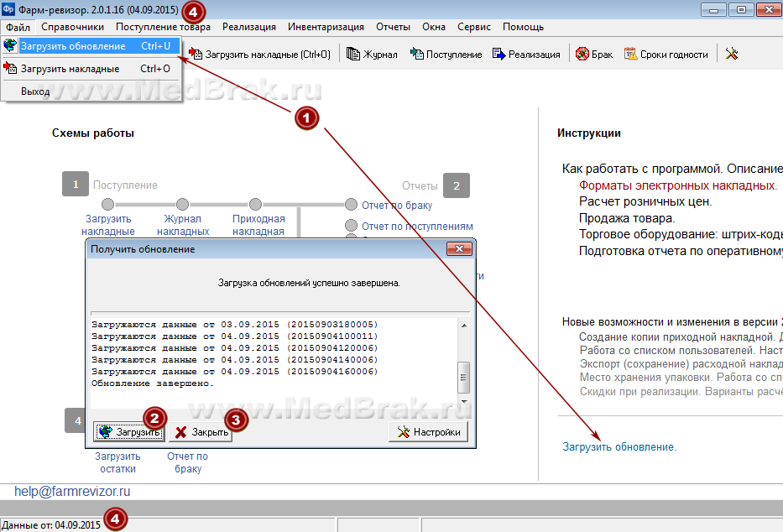783x532 pixels.
Task: Close the Получить обновление dialog with X
Action: click(x=459, y=248)
